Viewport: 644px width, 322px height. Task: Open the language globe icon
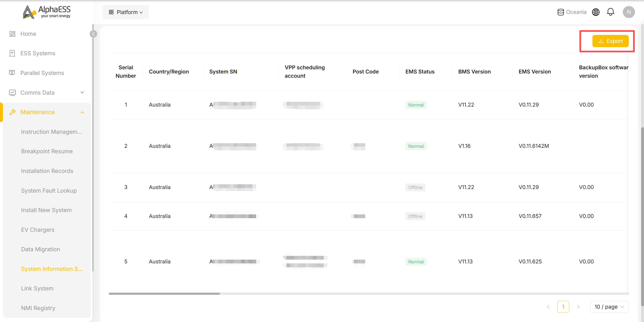pos(596,12)
